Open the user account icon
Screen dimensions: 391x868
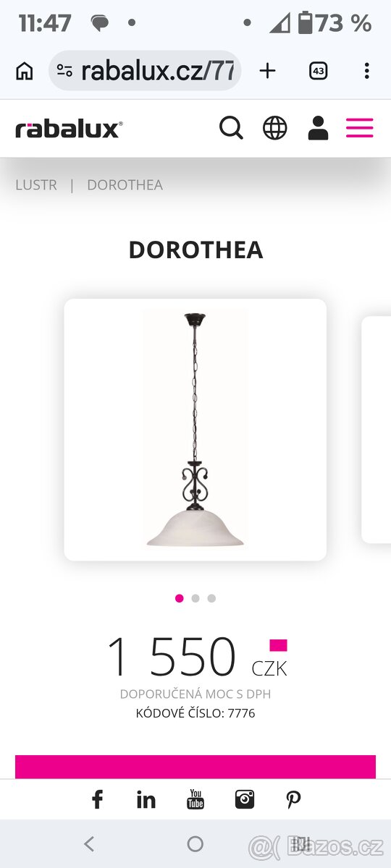pos(318,128)
